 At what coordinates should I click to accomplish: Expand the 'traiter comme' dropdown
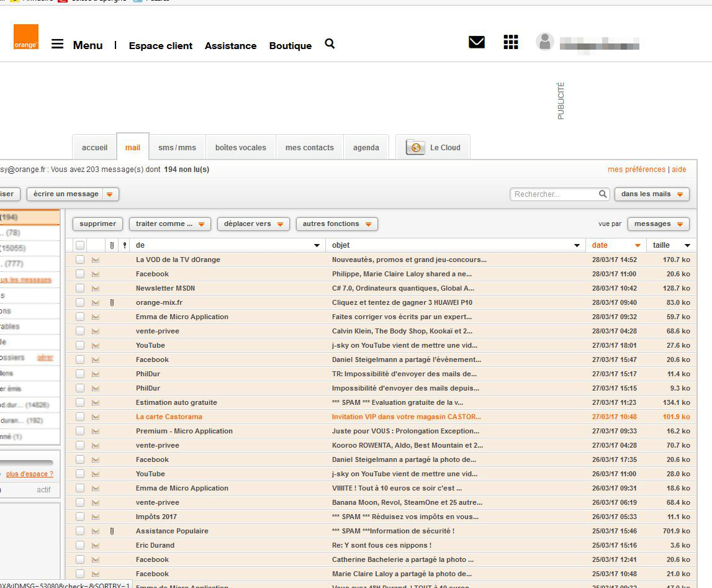(170, 224)
